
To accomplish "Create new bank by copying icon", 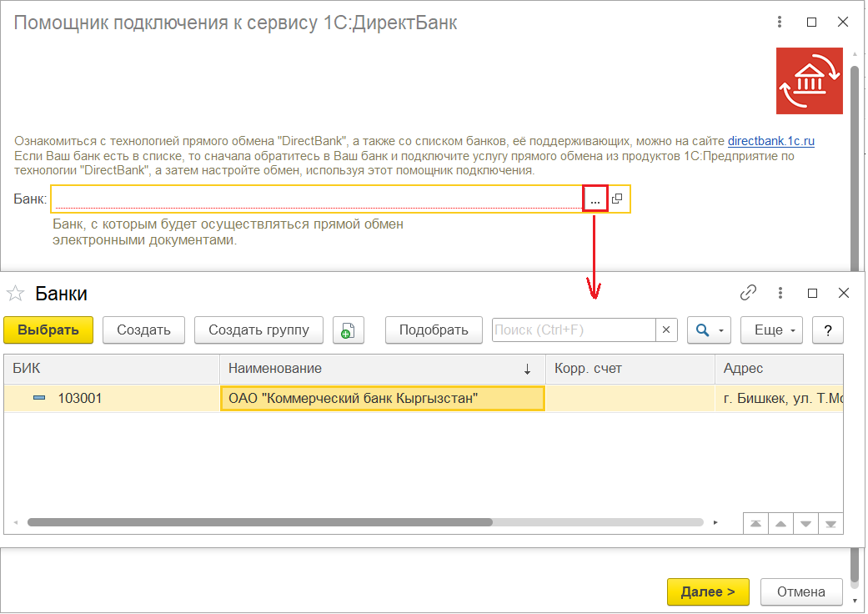I will [349, 330].
